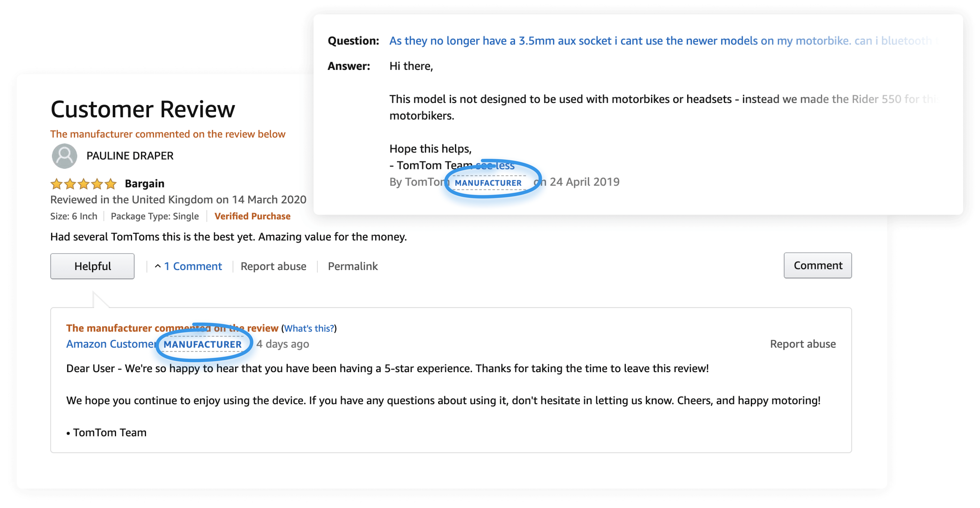
Task: Open PAULINE DRAPER reviewer name
Action: [130, 156]
